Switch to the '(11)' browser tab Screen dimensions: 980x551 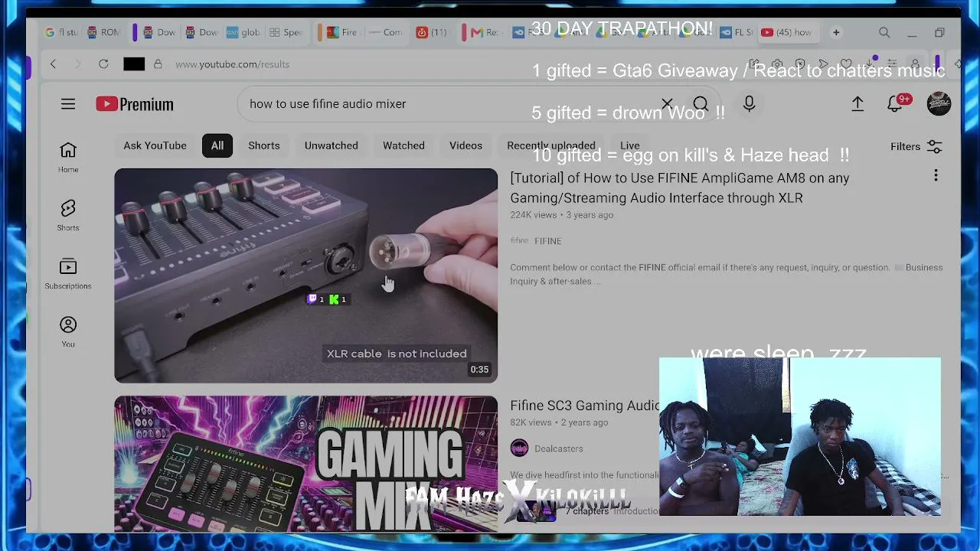431,32
